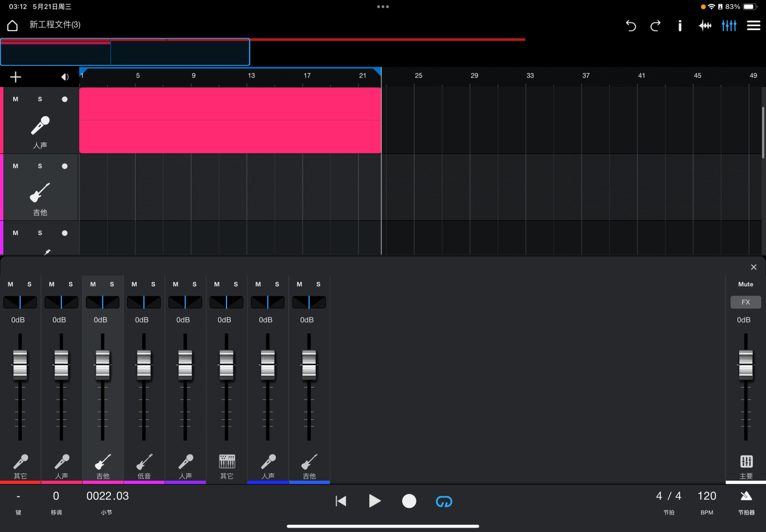Mute the first mixer channel 其它

tap(10, 284)
